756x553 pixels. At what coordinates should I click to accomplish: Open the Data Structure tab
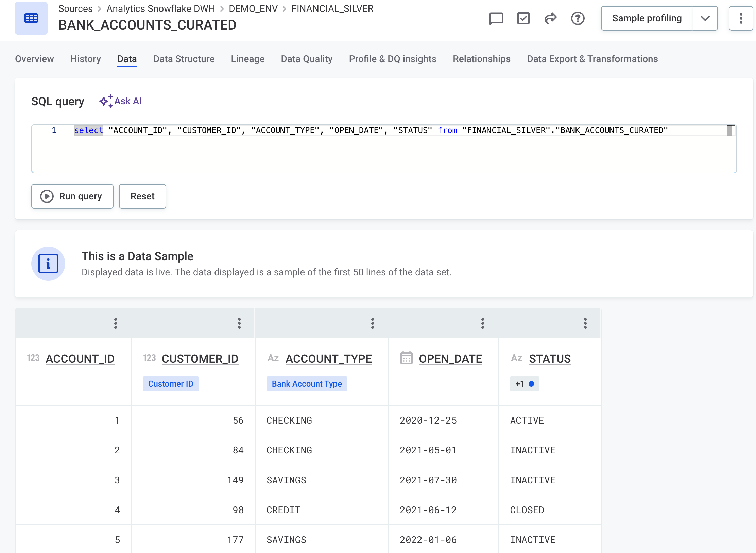click(184, 59)
